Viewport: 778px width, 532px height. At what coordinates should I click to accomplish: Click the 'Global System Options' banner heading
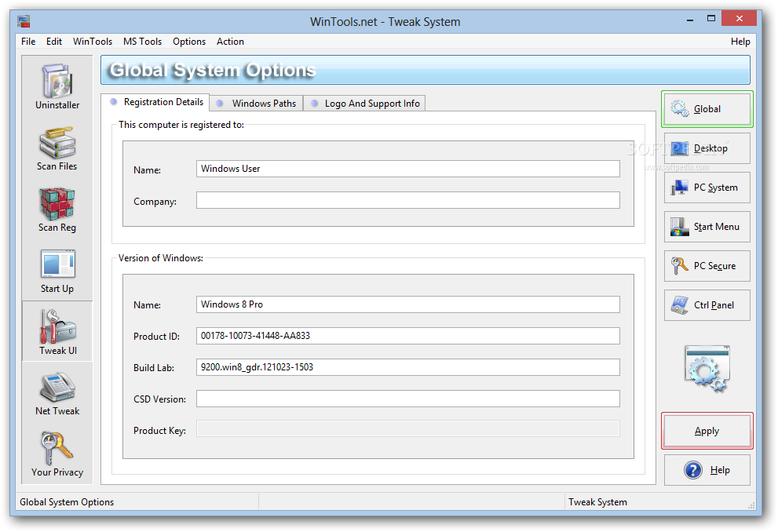coord(213,71)
